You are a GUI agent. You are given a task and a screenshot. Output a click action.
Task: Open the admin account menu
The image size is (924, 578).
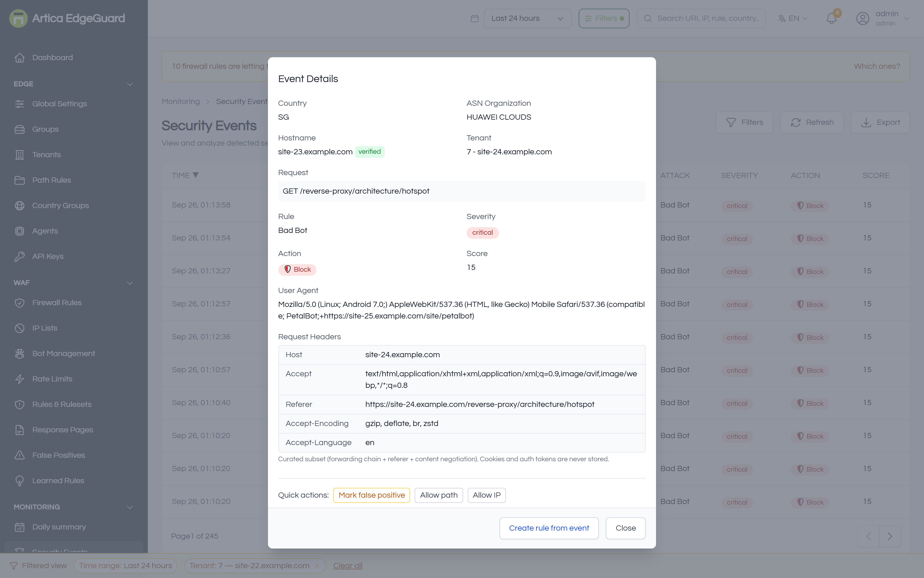(882, 18)
